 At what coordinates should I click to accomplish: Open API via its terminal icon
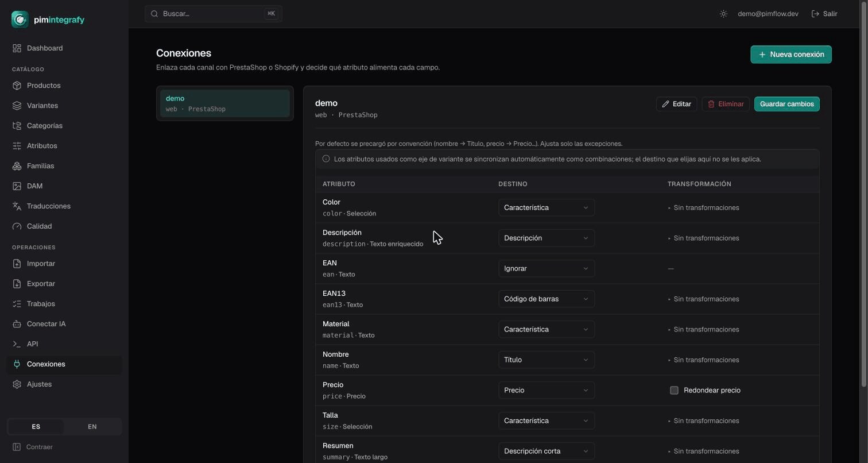(x=17, y=344)
